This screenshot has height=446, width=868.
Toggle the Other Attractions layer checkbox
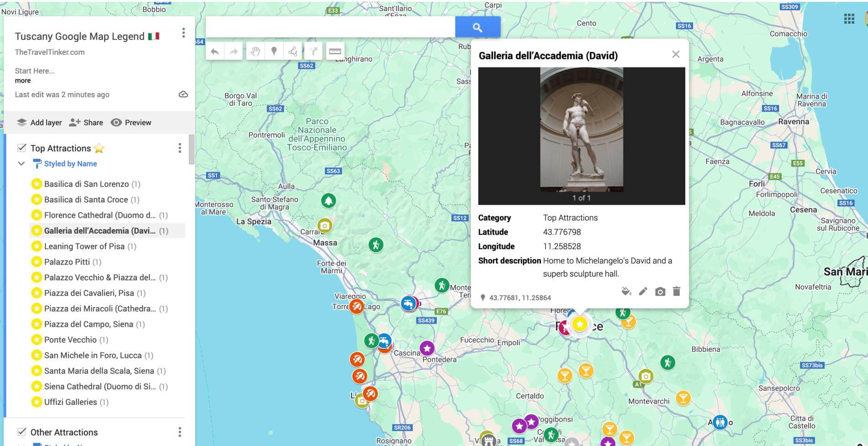point(21,432)
